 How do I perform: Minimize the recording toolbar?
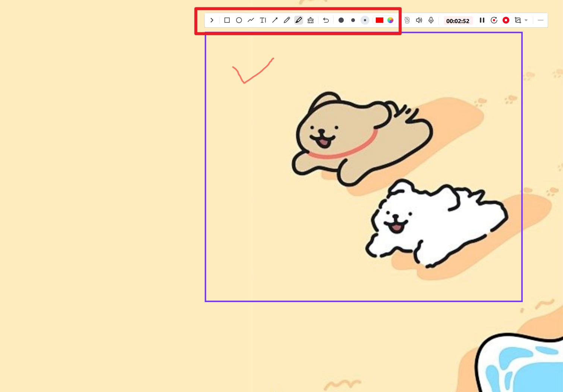coord(541,20)
